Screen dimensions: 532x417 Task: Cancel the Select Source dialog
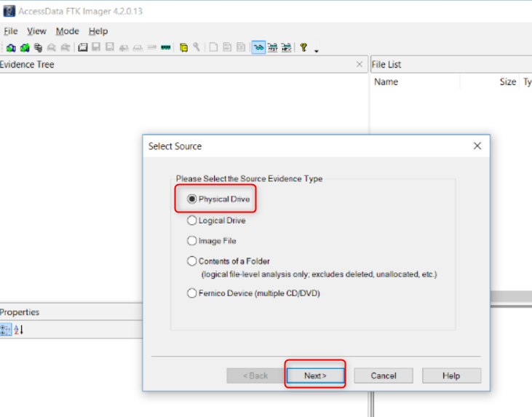[384, 376]
